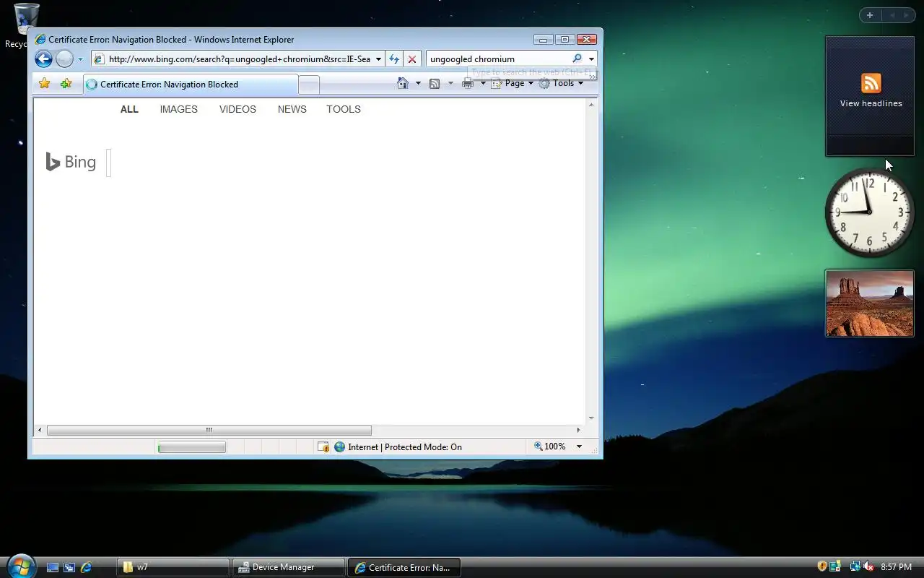Switch to Device Manager taskbar button

[289, 567]
